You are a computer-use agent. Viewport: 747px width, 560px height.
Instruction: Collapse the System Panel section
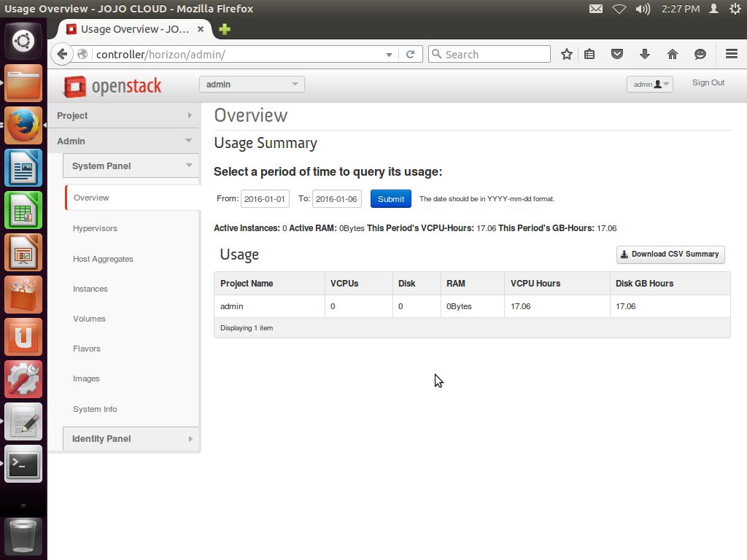tap(131, 166)
